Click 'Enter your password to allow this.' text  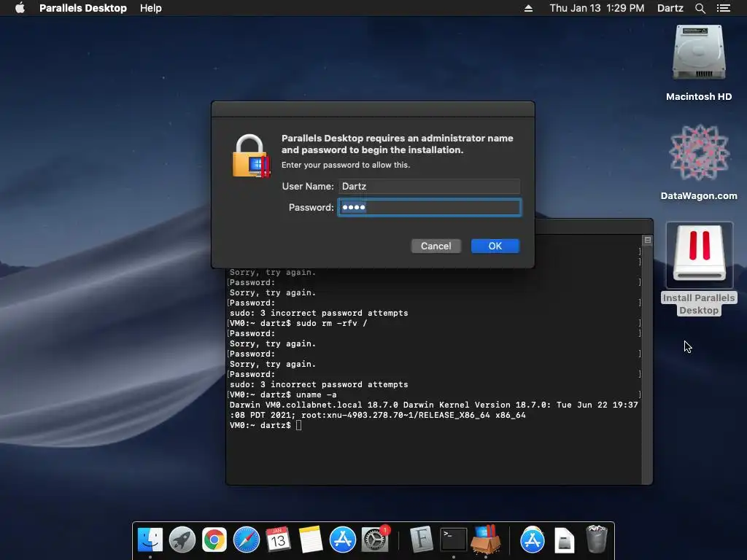point(345,165)
